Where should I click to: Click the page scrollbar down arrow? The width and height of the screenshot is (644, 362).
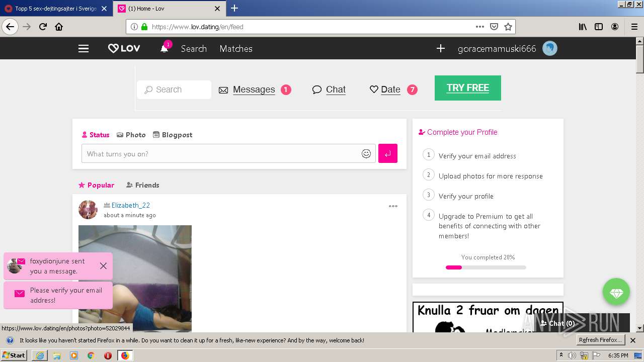click(x=640, y=328)
